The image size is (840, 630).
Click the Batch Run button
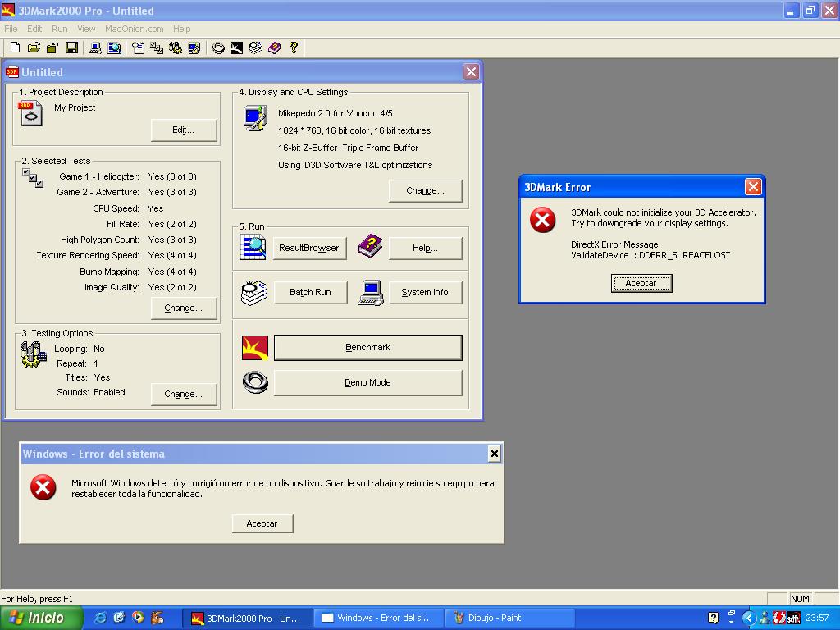tap(311, 293)
